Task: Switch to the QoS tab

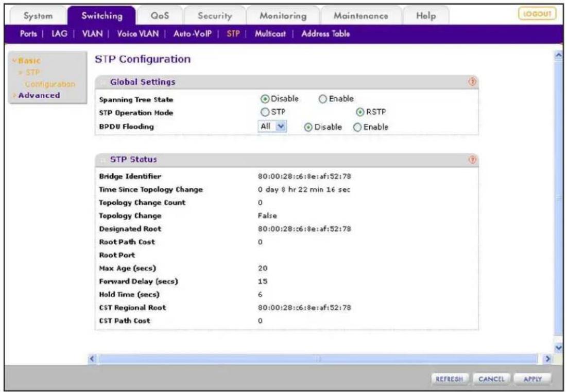Action: 160,16
